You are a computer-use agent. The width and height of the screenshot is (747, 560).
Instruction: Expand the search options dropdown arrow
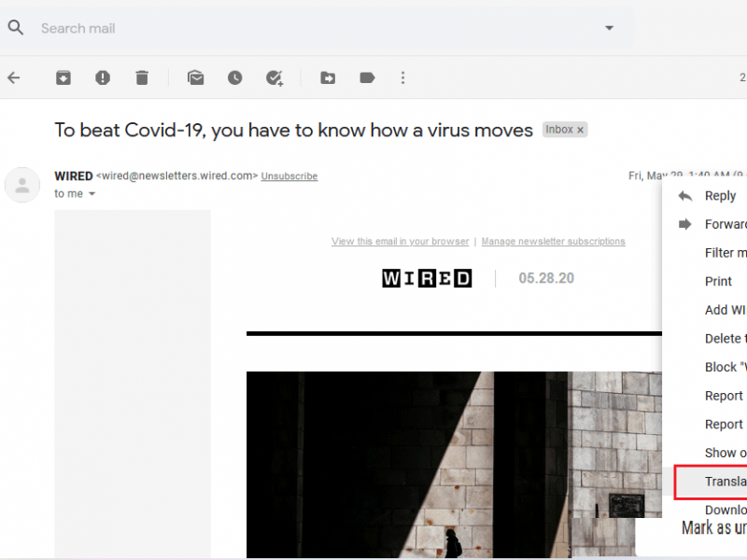(x=610, y=28)
